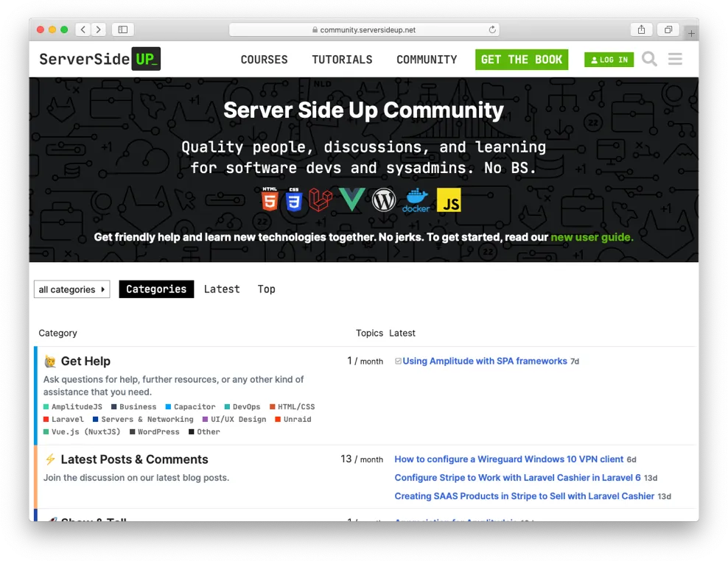Click the Laravel subcategory red swatch
The image size is (728, 561).
(46, 420)
